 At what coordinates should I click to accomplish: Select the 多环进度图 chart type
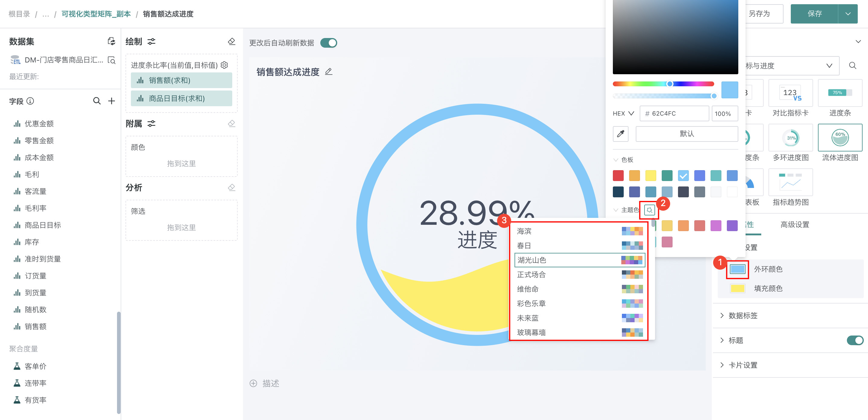790,138
